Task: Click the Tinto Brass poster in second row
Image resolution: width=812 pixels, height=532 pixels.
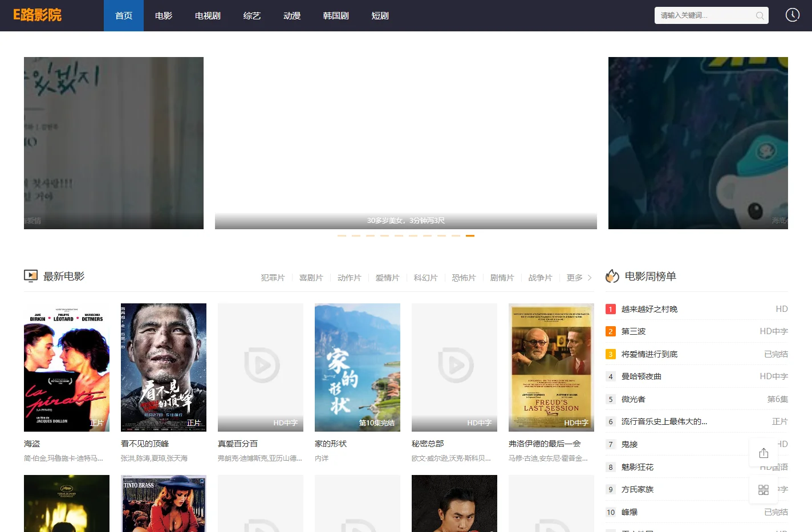Action: point(164,503)
